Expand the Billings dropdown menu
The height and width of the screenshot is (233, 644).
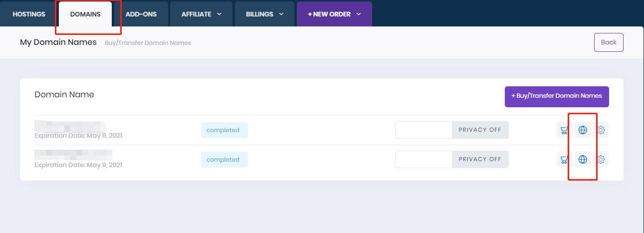[x=264, y=14]
